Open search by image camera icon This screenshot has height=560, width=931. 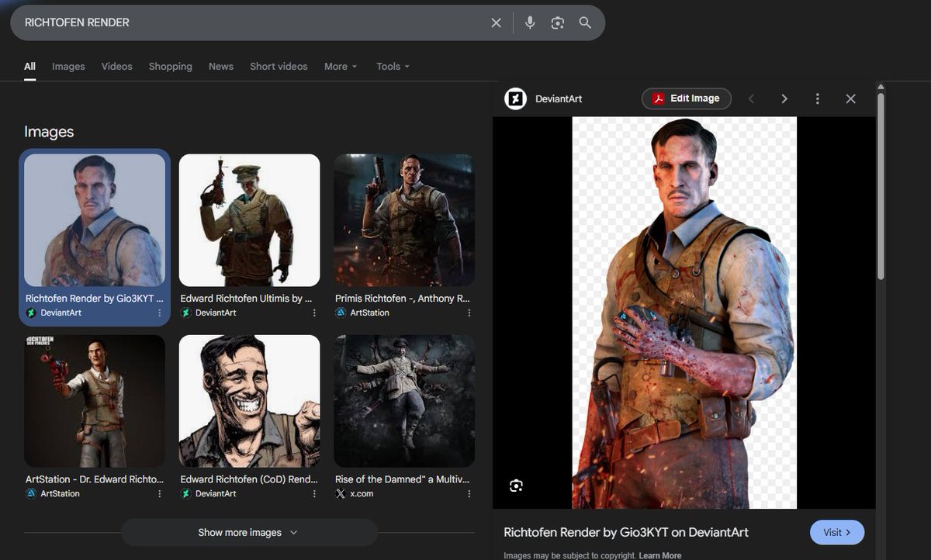pos(557,22)
